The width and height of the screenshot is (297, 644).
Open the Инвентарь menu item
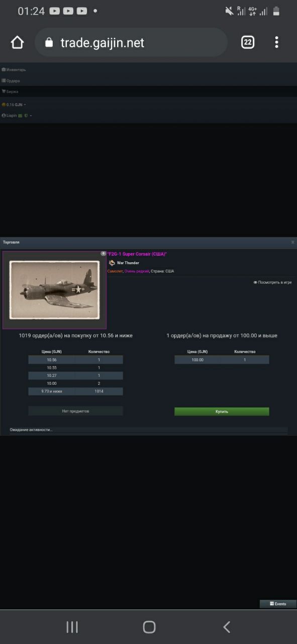pyautogui.click(x=14, y=69)
